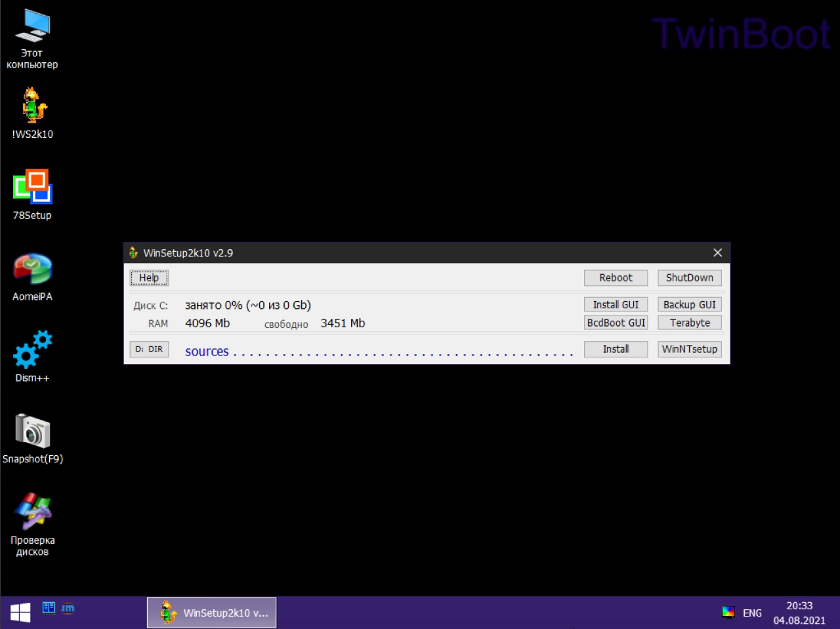Close the WinSetup2k10 window
Screen dimensions: 840x629
717,253
